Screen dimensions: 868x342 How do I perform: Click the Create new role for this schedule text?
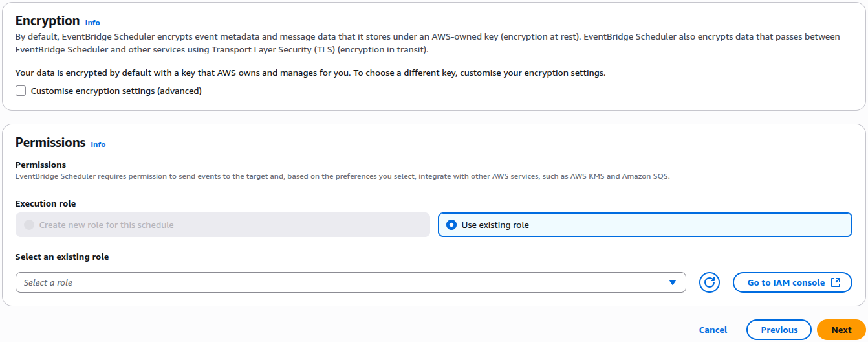pos(107,225)
